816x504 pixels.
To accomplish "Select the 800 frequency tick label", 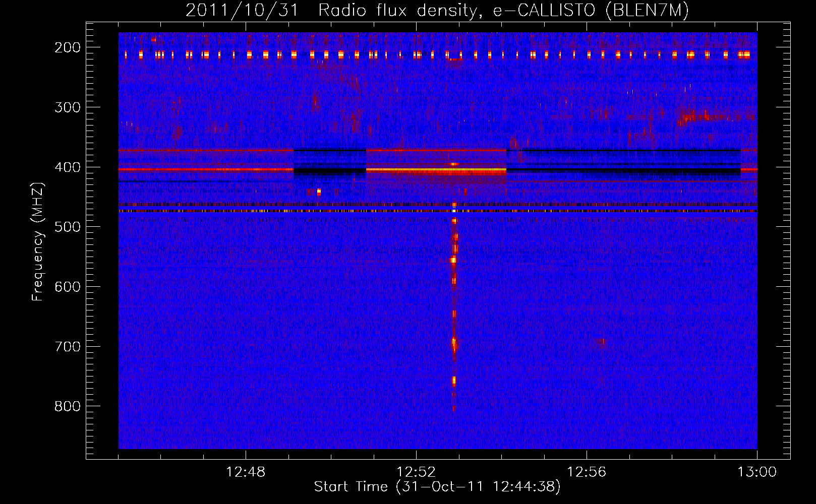I will 68,406.
